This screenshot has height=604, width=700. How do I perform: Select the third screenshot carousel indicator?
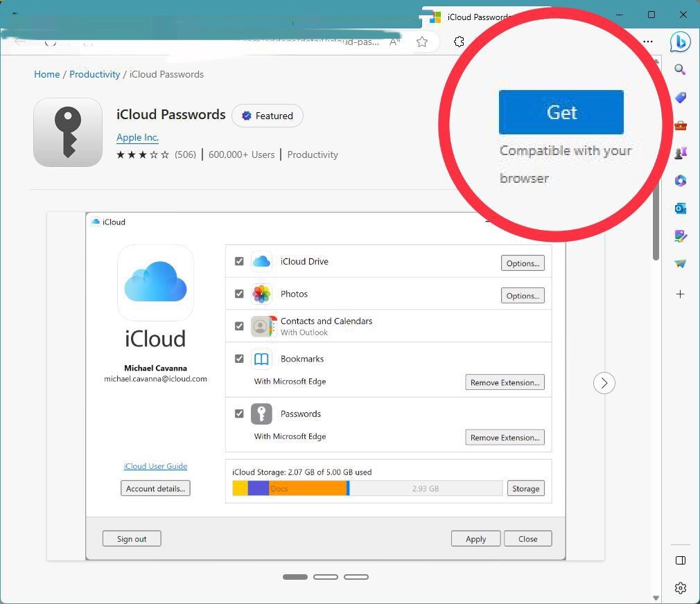(x=356, y=577)
